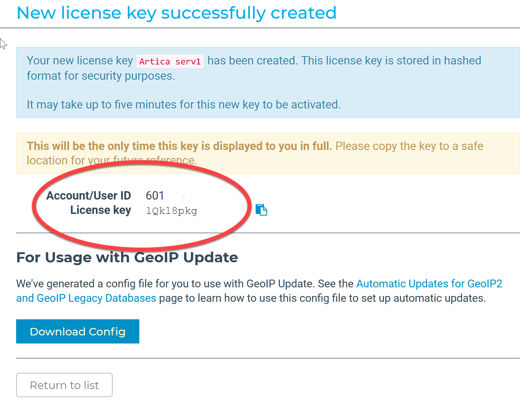
Task: Click the 'Account/User ID' field label
Action: click(x=89, y=196)
